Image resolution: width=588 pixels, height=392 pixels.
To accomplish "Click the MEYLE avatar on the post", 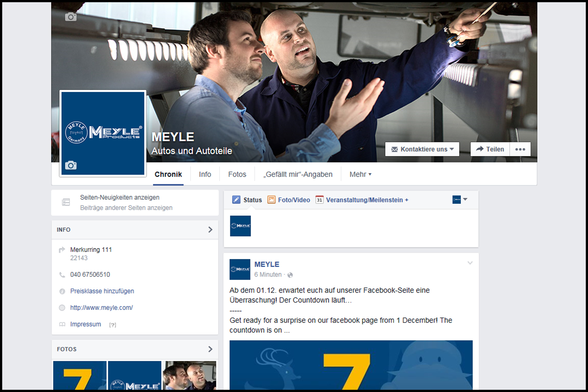I will (x=240, y=269).
